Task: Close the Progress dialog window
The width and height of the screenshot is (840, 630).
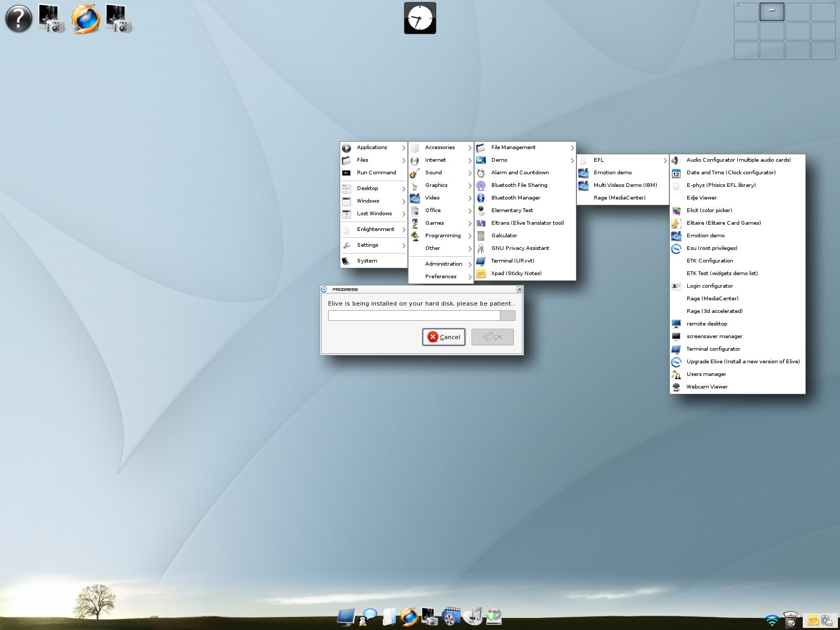Action: click(519, 289)
